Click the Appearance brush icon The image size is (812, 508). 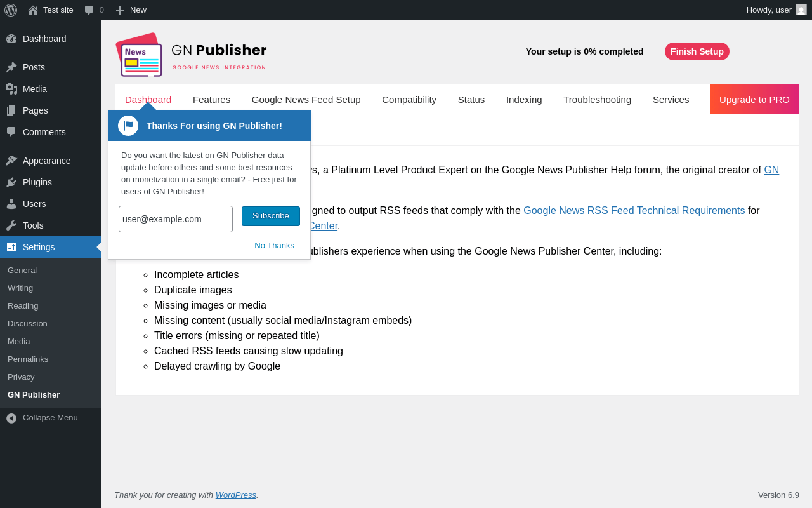11,161
